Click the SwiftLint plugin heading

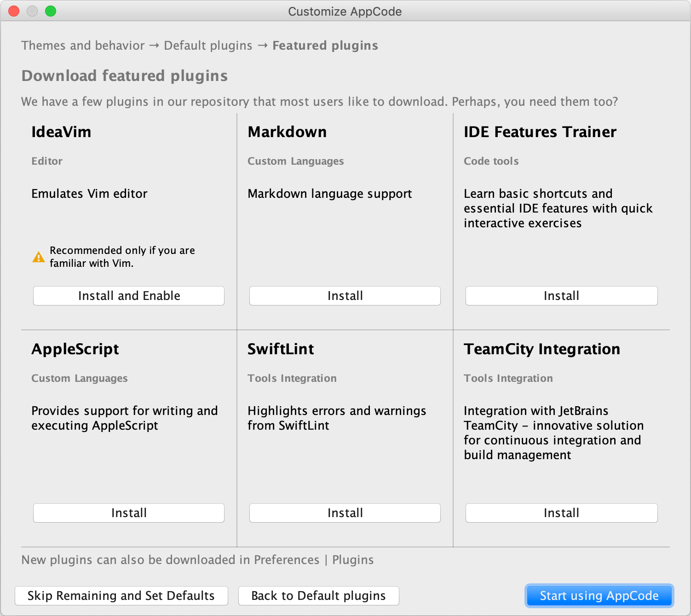pos(281,349)
